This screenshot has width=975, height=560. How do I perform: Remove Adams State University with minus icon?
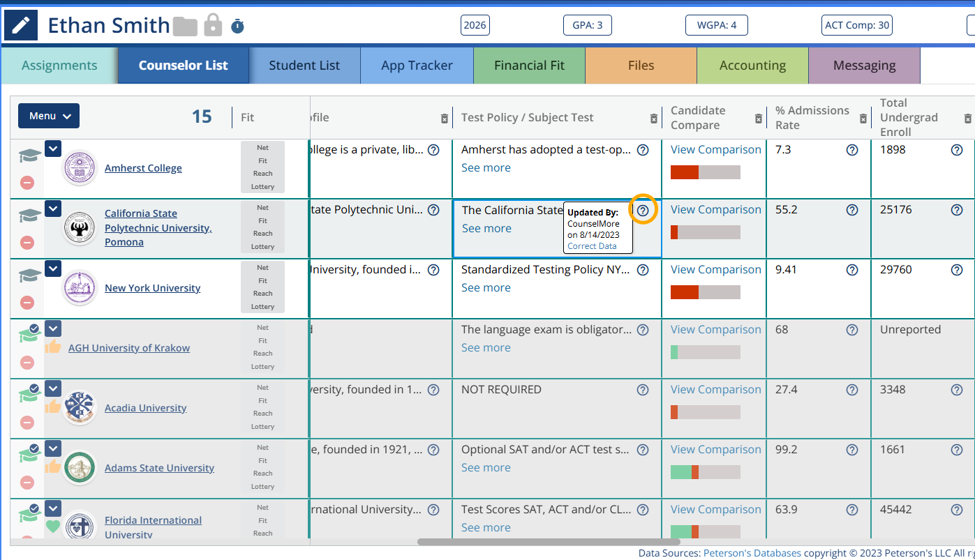(x=27, y=483)
